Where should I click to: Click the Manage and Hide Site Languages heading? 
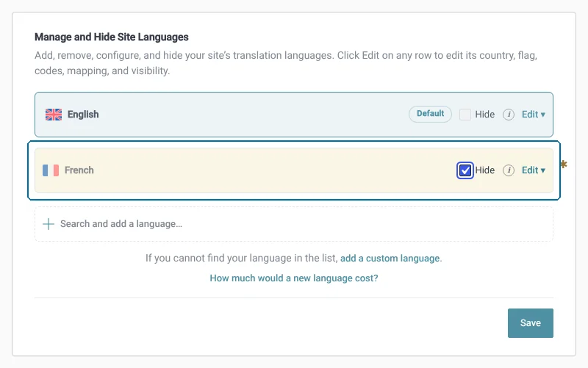click(x=112, y=37)
